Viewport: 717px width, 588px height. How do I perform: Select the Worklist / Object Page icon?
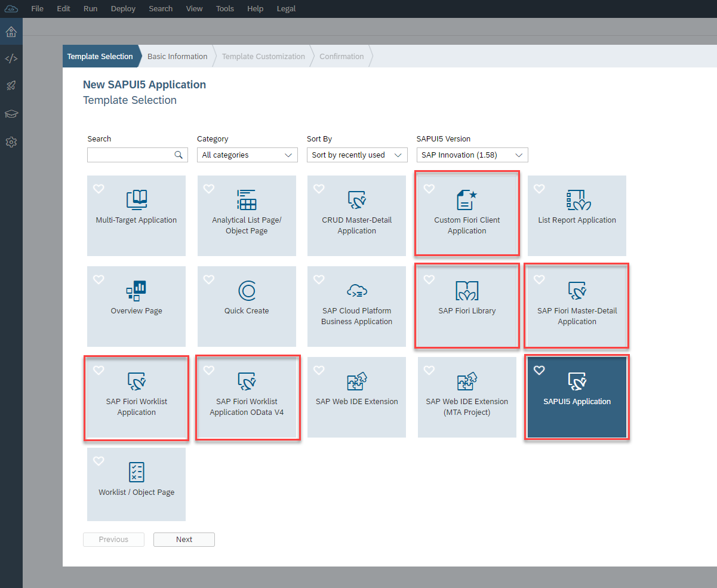coord(137,472)
